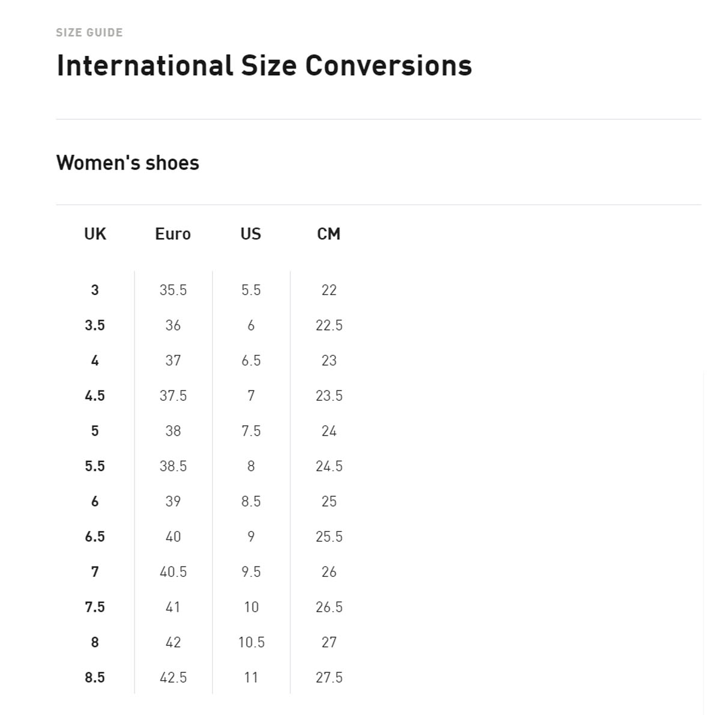Image resolution: width=728 pixels, height=715 pixels.
Task: Click the Women's shoes section heading
Action: (x=128, y=163)
